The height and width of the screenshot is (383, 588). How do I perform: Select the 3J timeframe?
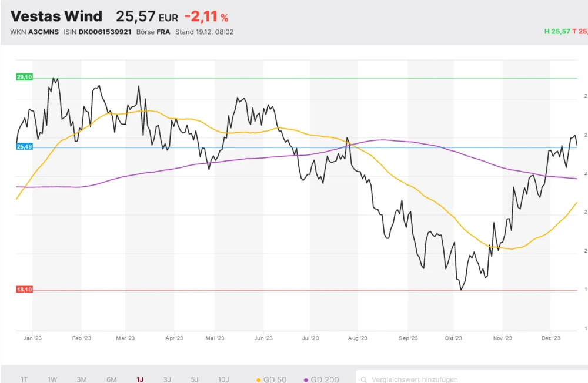(166, 379)
